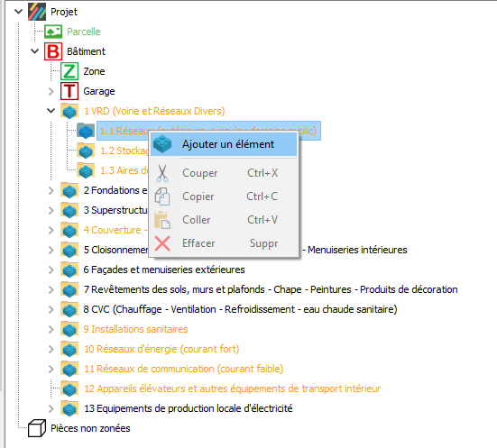
Task: Click the Projet striped logo icon
Action: [x=37, y=12]
